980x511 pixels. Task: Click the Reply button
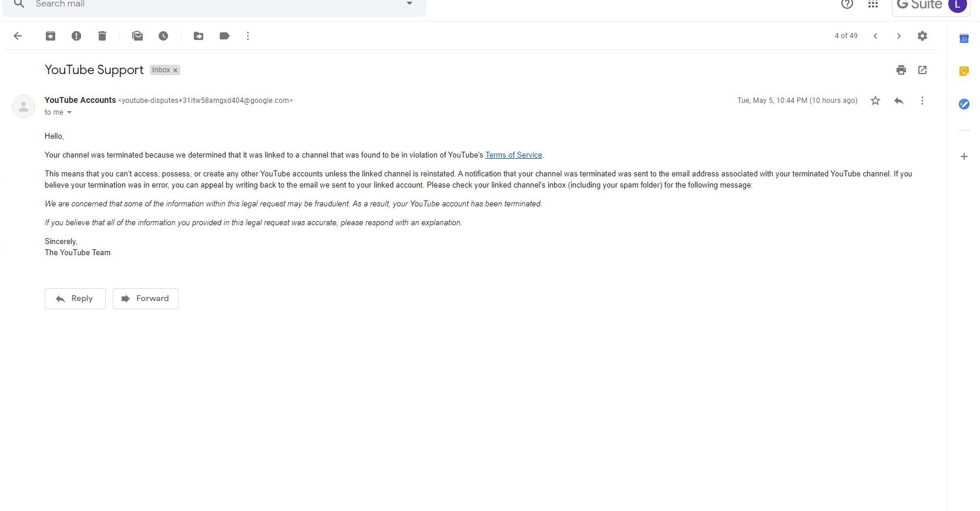[75, 299]
